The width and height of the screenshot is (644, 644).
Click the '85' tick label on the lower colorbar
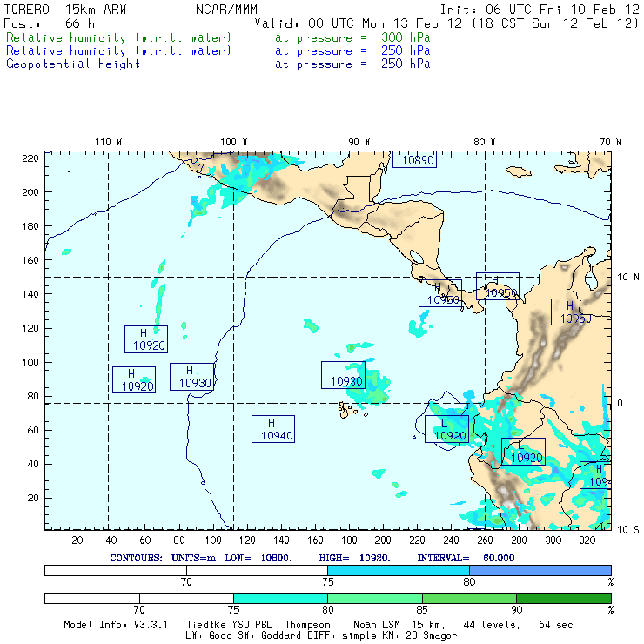coord(422,610)
